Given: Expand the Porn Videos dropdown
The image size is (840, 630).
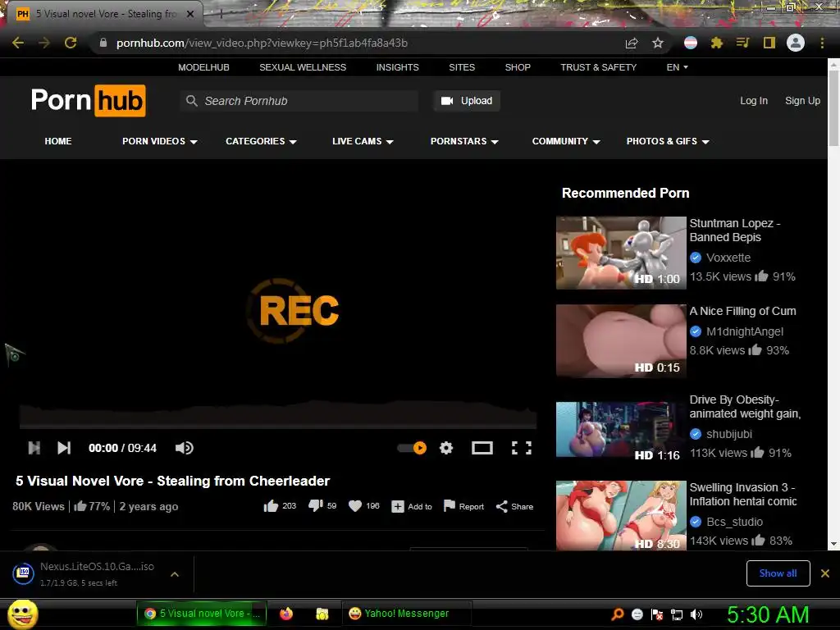Looking at the screenshot, I should pyautogui.click(x=160, y=141).
